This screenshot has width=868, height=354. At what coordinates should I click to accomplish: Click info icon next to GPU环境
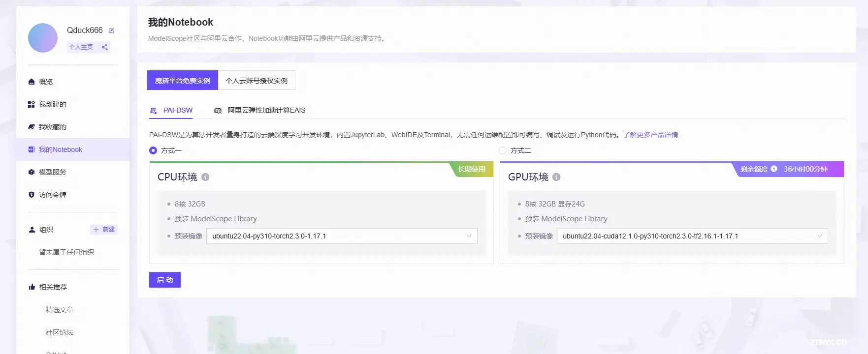tap(556, 177)
